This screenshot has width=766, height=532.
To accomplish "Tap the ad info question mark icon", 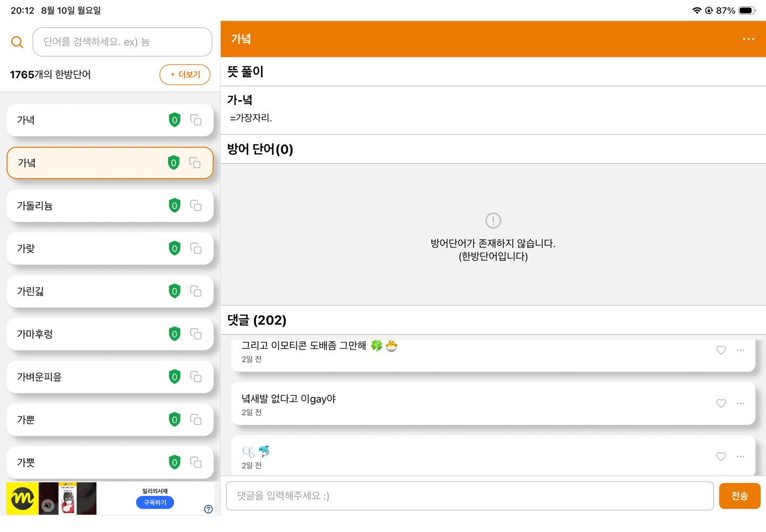I will [x=209, y=509].
